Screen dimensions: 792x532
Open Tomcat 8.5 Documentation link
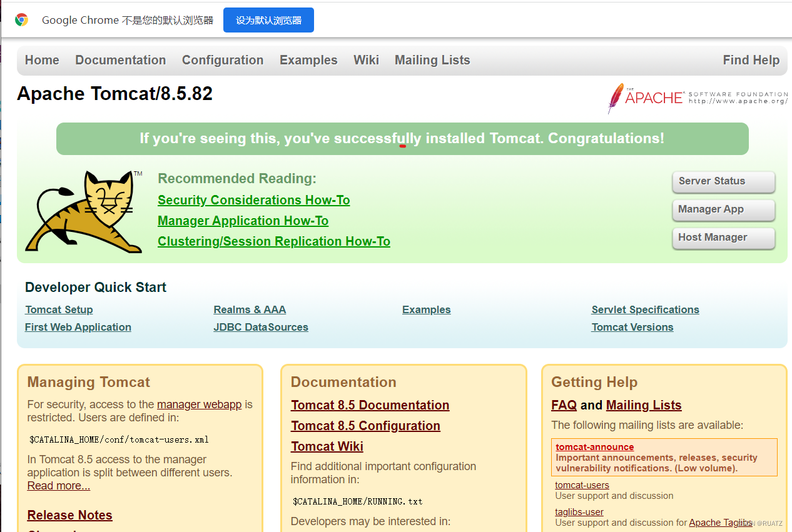point(370,405)
